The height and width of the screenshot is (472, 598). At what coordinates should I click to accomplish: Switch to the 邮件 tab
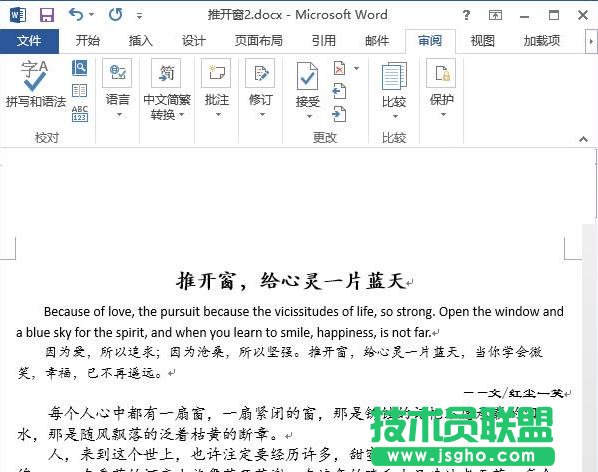(x=377, y=40)
